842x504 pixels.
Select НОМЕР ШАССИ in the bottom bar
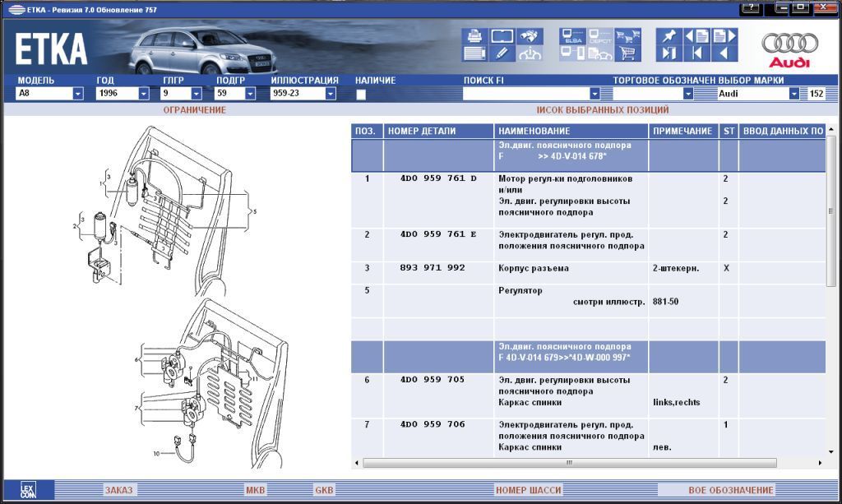[x=529, y=490]
